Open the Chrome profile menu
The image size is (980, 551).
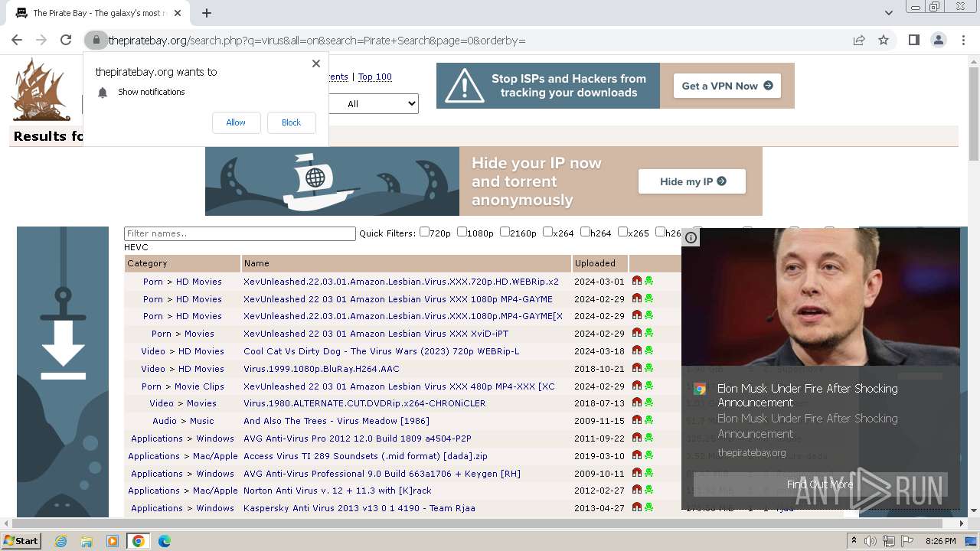pos(938,40)
